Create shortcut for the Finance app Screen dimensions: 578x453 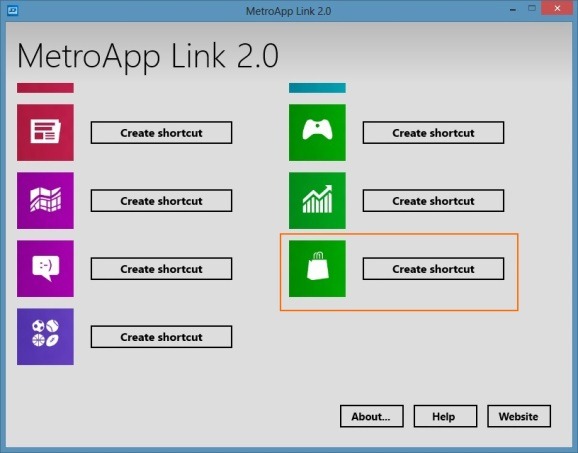point(434,201)
